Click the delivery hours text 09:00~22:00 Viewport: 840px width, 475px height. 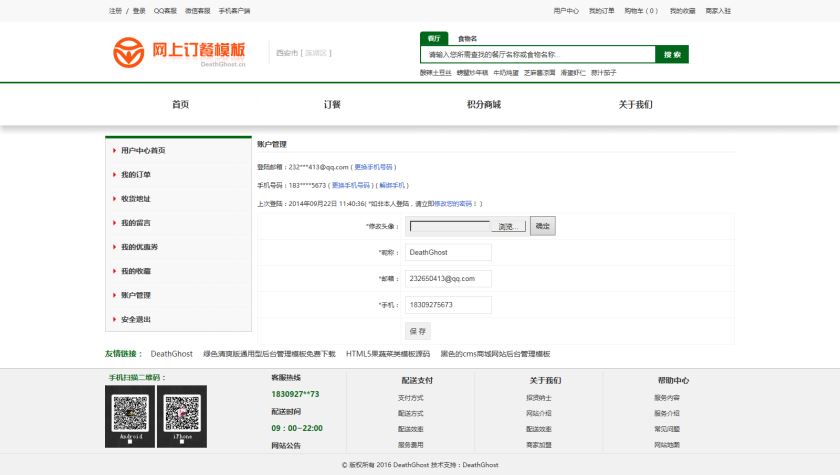[x=297, y=428]
